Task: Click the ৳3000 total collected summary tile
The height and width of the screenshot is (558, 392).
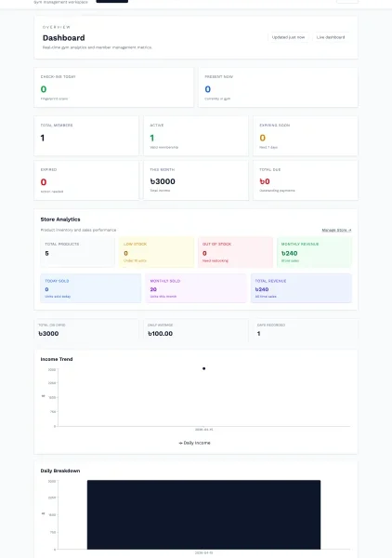Action: [86, 330]
